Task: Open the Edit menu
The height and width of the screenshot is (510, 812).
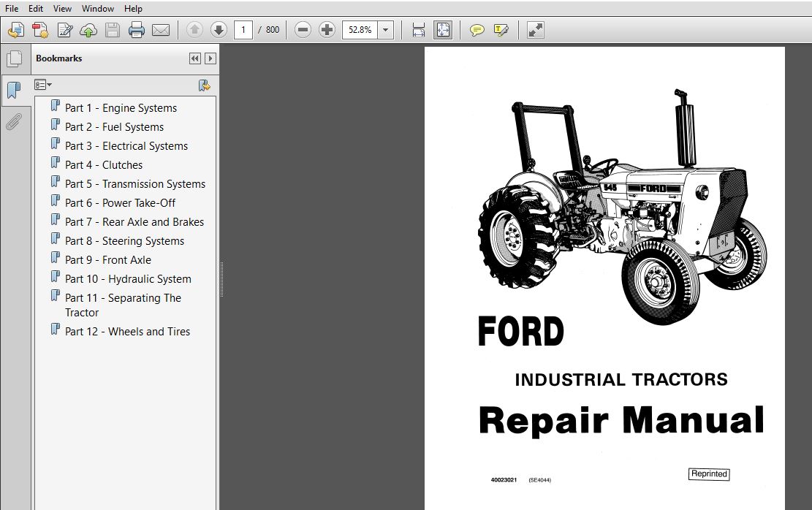Action: coord(36,9)
